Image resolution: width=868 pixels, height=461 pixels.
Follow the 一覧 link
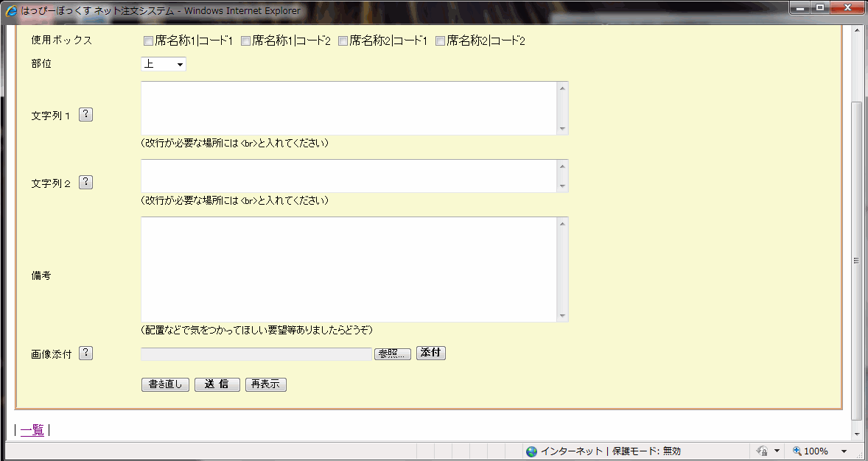(32, 430)
